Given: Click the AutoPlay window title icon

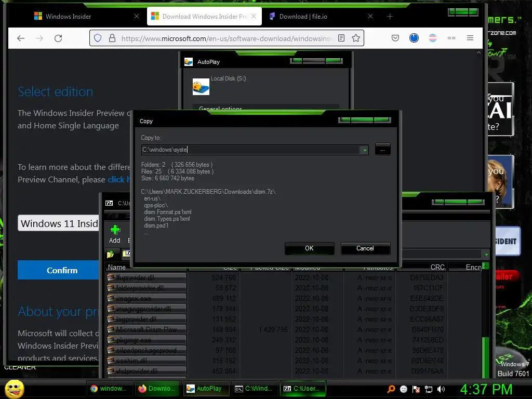Looking at the screenshot, I should (x=188, y=62).
